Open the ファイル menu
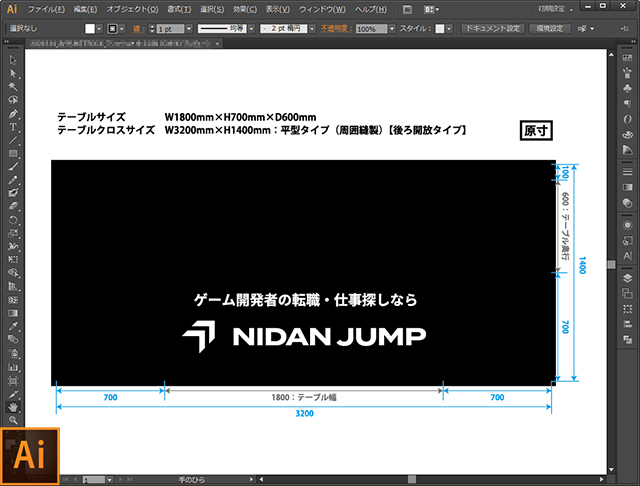 [x=46, y=9]
